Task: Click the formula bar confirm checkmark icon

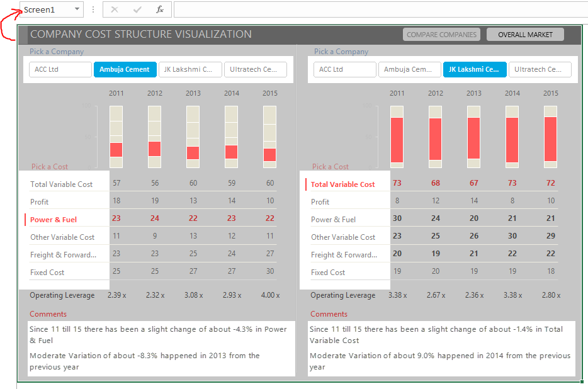Action: 137,9
